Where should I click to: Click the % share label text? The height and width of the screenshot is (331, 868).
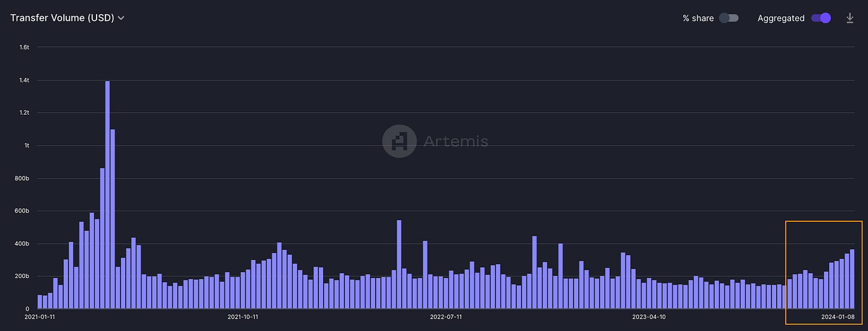coord(698,18)
